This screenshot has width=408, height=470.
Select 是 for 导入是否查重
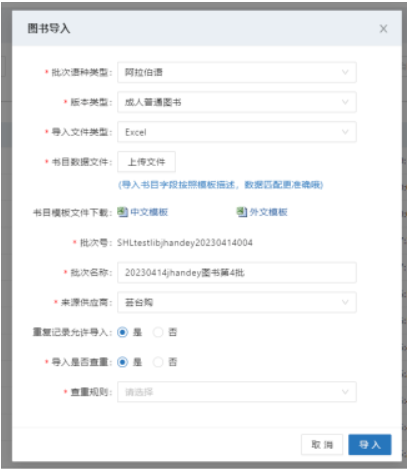pyautogui.click(x=123, y=362)
